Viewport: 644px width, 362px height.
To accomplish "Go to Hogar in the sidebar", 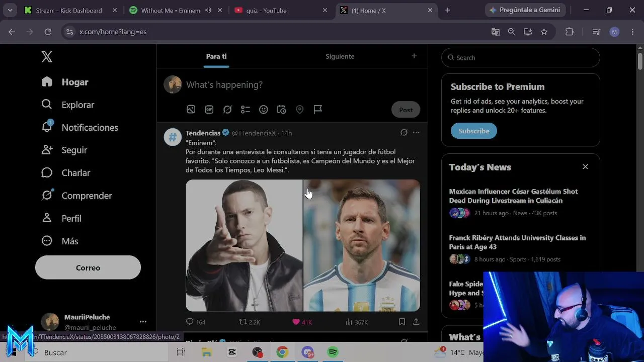I will 65,82.
